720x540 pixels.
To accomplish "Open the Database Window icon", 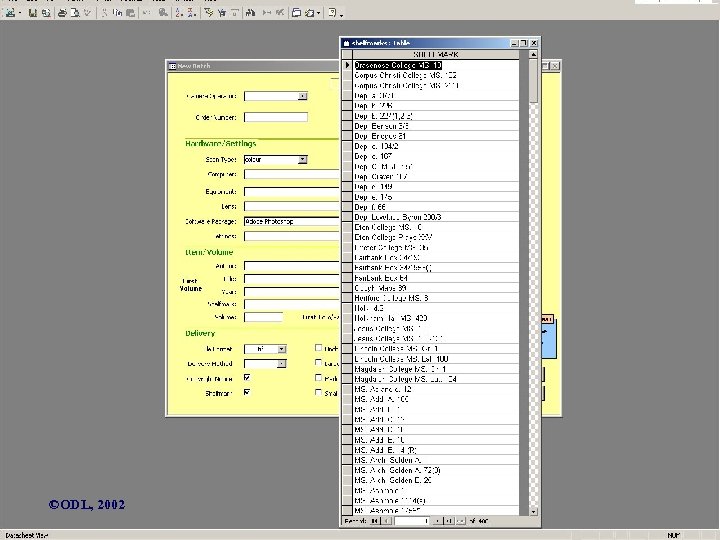I will click(297, 13).
